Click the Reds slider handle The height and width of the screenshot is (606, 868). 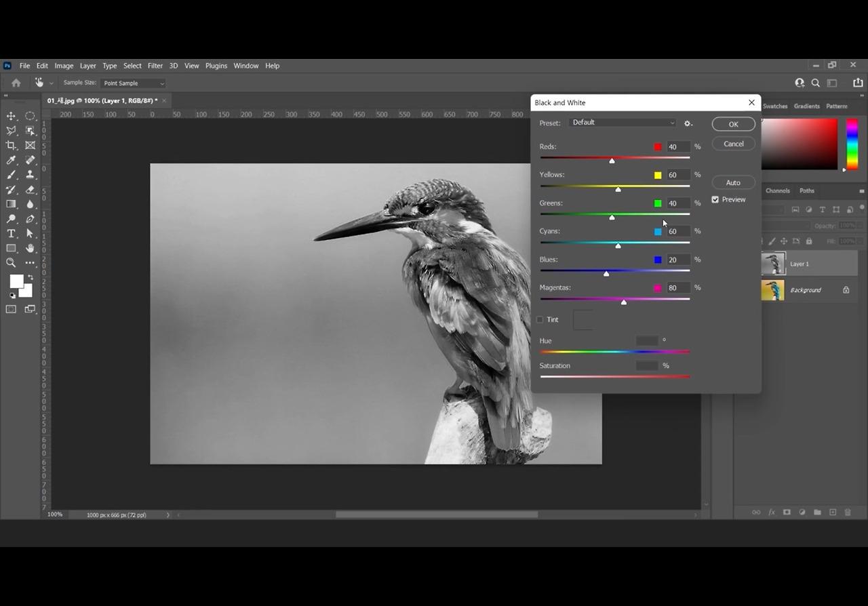[612, 161]
